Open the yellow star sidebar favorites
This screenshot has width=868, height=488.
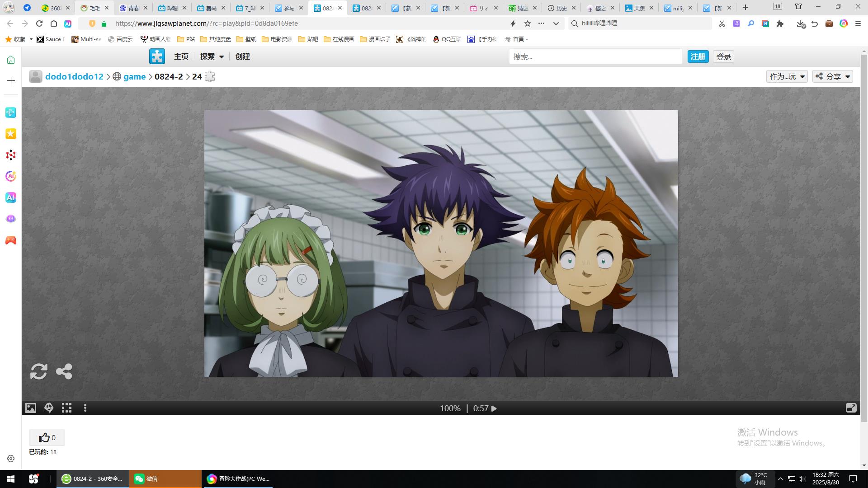coord(11,134)
